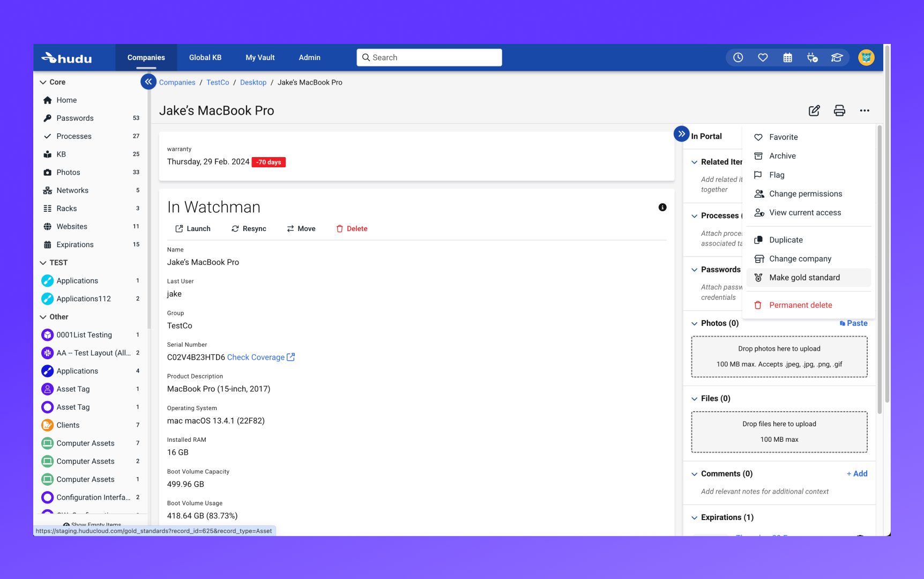Select Change company menu entry

point(808,258)
